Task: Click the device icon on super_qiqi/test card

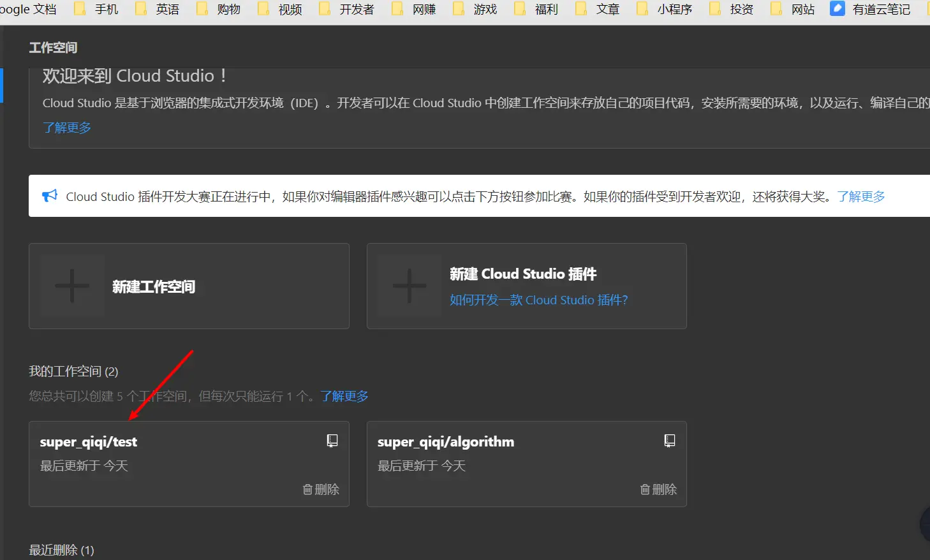Action: pyautogui.click(x=332, y=440)
